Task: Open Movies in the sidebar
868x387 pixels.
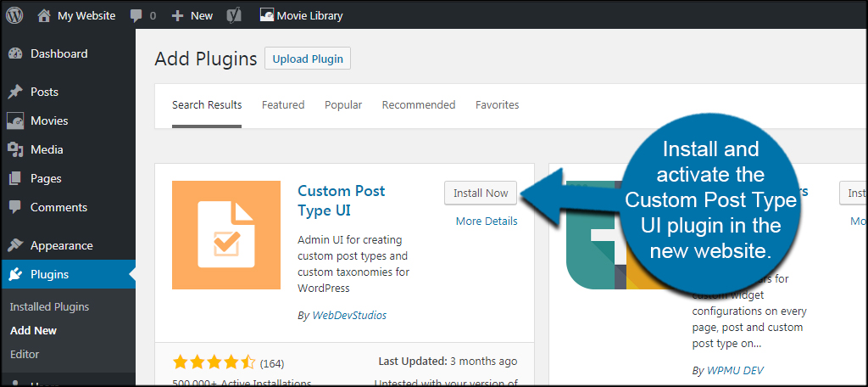Action: (x=49, y=121)
